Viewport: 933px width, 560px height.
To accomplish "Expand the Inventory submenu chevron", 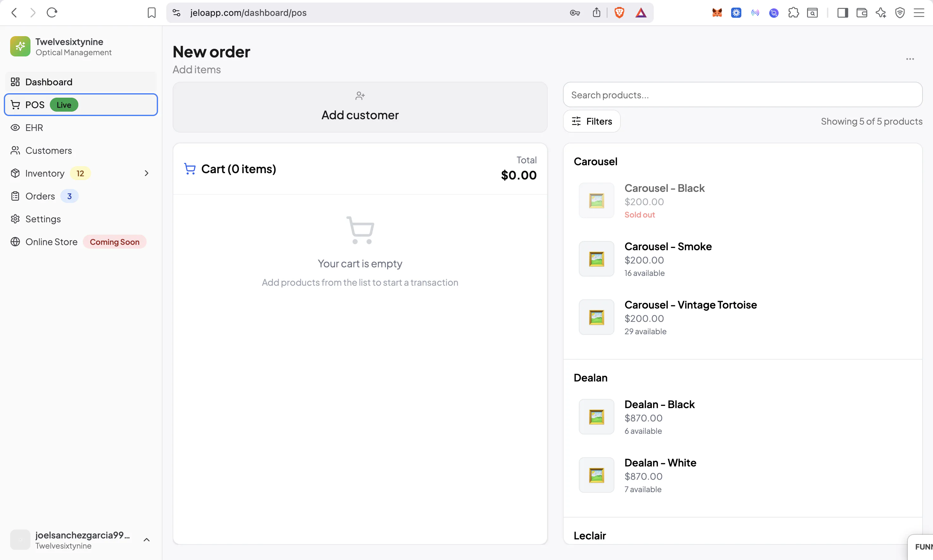I will point(147,173).
